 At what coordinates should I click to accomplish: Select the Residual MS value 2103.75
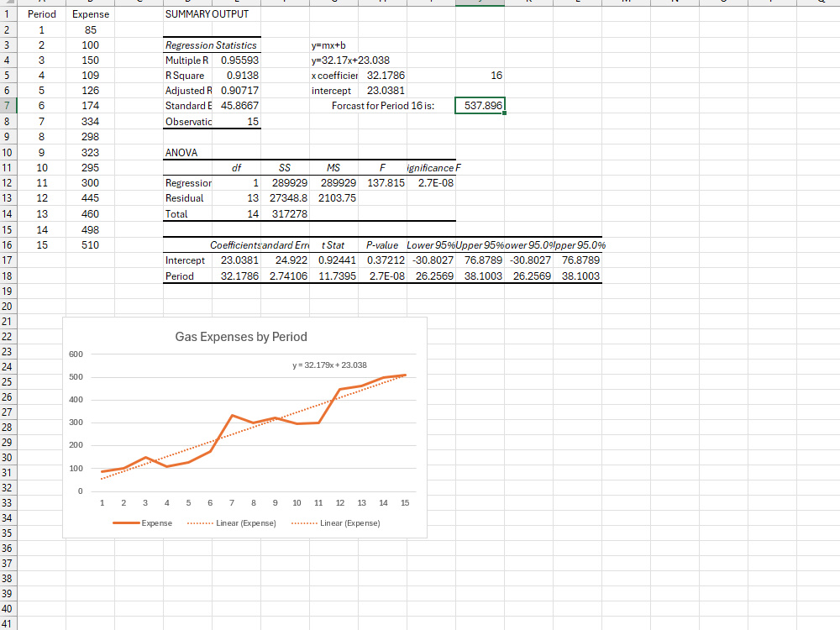pyautogui.click(x=333, y=197)
